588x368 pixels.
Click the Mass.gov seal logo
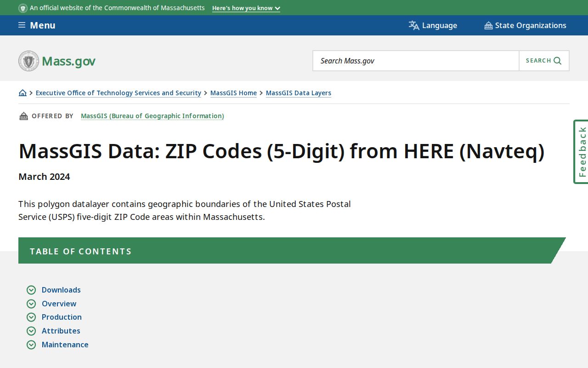point(28,61)
